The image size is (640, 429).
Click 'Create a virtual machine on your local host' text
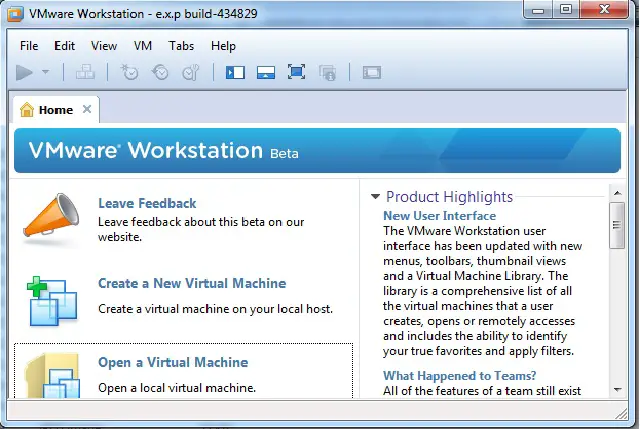(215, 309)
